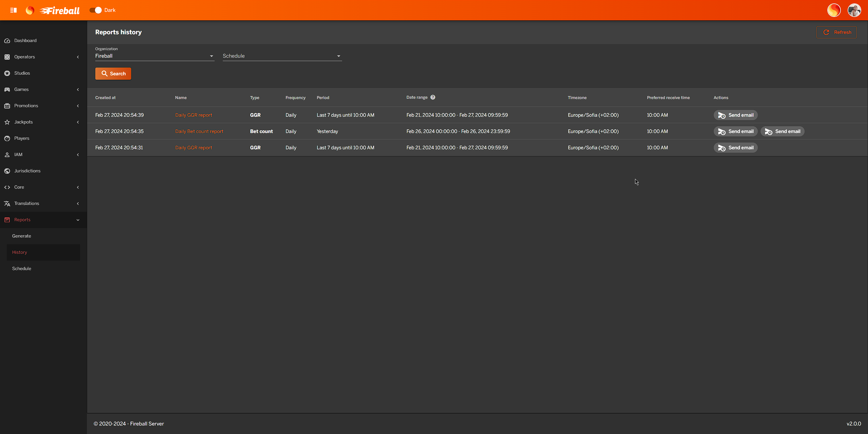This screenshot has width=868, height=434.
Task: Send email for first Daily GGR report
Action: 735,115
